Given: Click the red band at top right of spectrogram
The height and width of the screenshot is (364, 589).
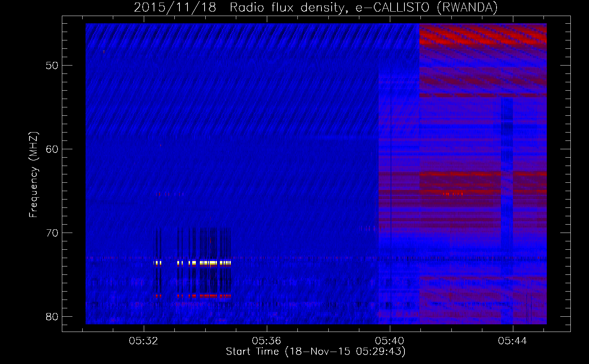Looking at the screenshot, I should tap(483, 35).
